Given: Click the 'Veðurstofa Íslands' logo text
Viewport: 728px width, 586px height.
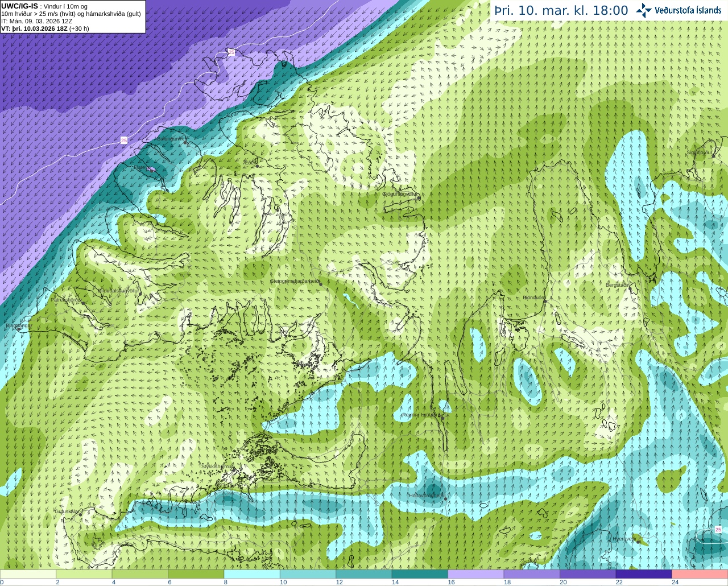Looking at the screenshot, I should [688, 10].
